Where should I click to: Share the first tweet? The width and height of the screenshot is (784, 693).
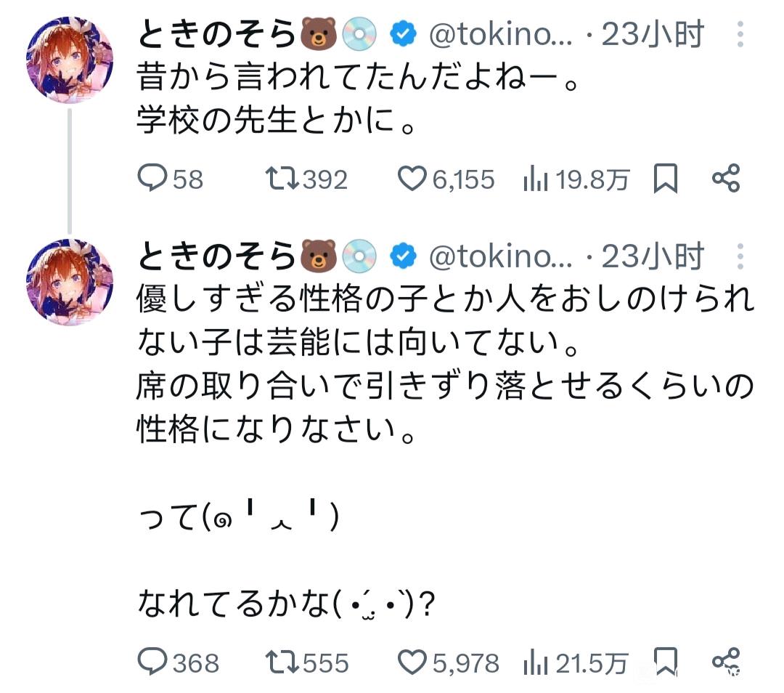[x=725, y=178]
